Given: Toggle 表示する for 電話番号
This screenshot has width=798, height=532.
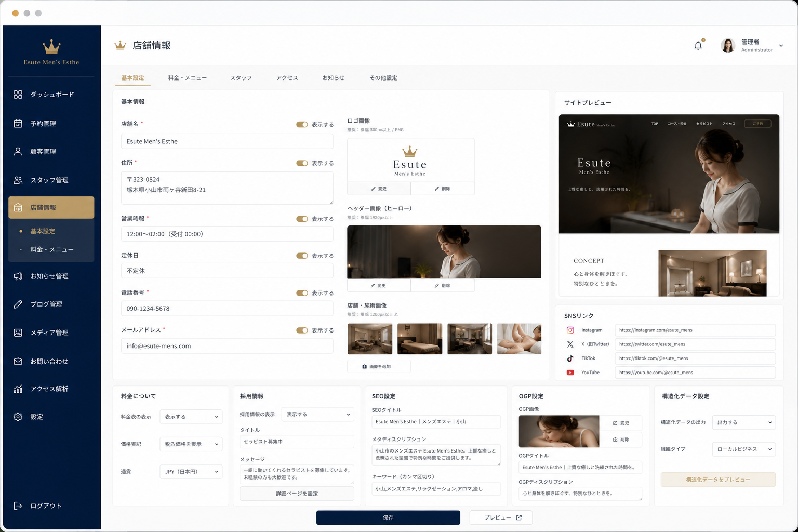Looking at the screenshot, I should pyautogui.click(x=302, y=293).
